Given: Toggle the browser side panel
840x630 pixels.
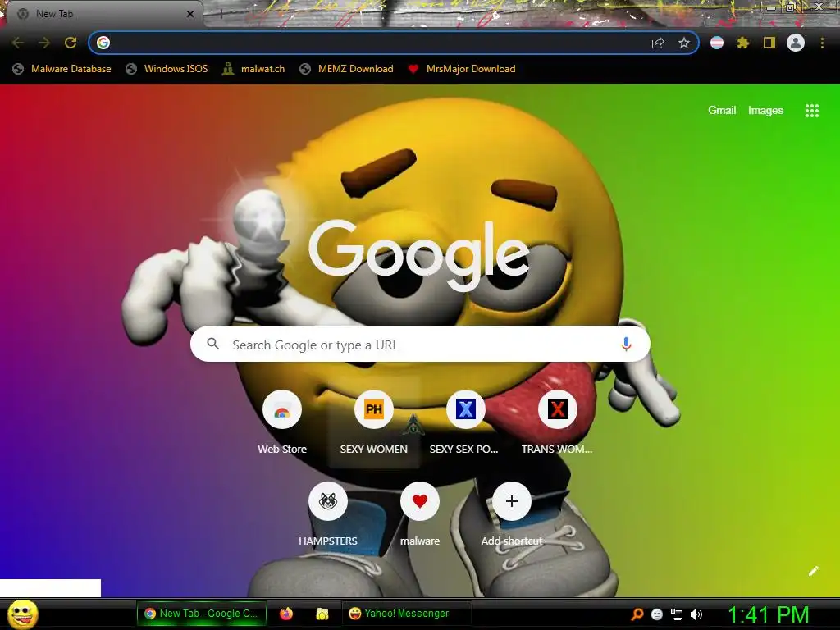Looking at the screenshot, I should click(769, 43).
